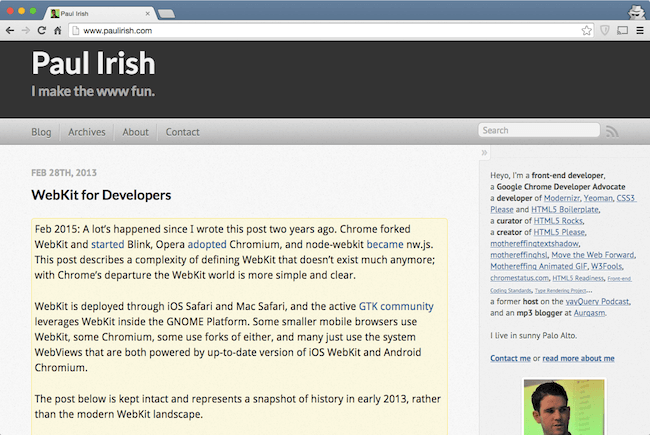Open the HTML5 Please link
650x435 pixels.
pyautogui.click(x=559, y=232)
